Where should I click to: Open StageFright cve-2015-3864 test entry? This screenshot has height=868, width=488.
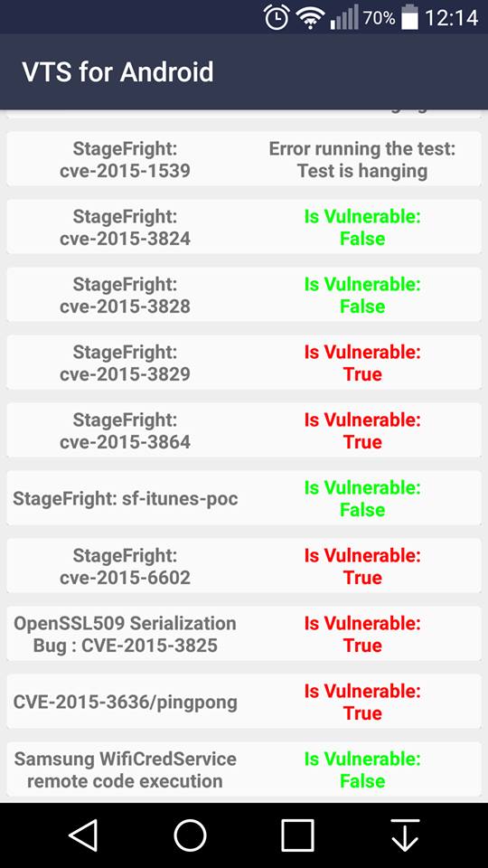[244, 430]
